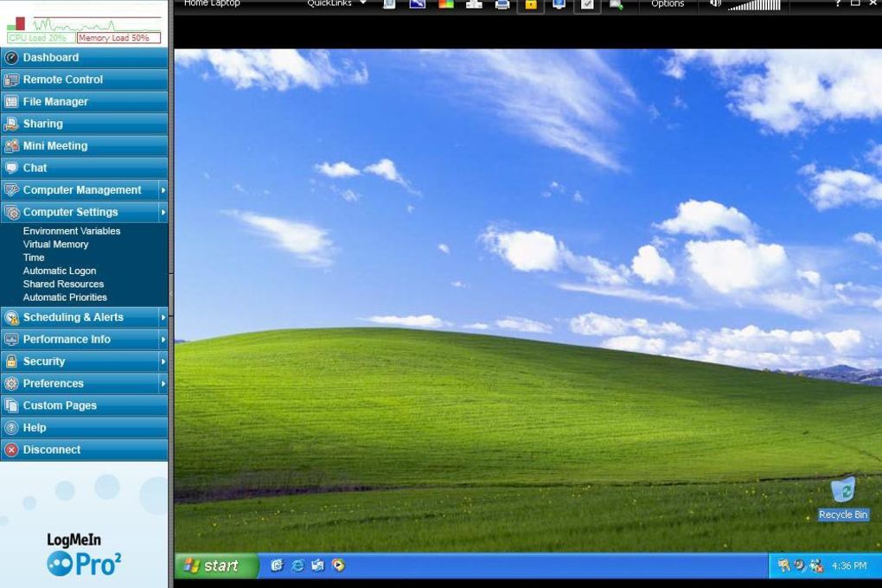Click the yellow lock icon in toolbar
This screenshot has height=588, width=882.
coord(530,4)
